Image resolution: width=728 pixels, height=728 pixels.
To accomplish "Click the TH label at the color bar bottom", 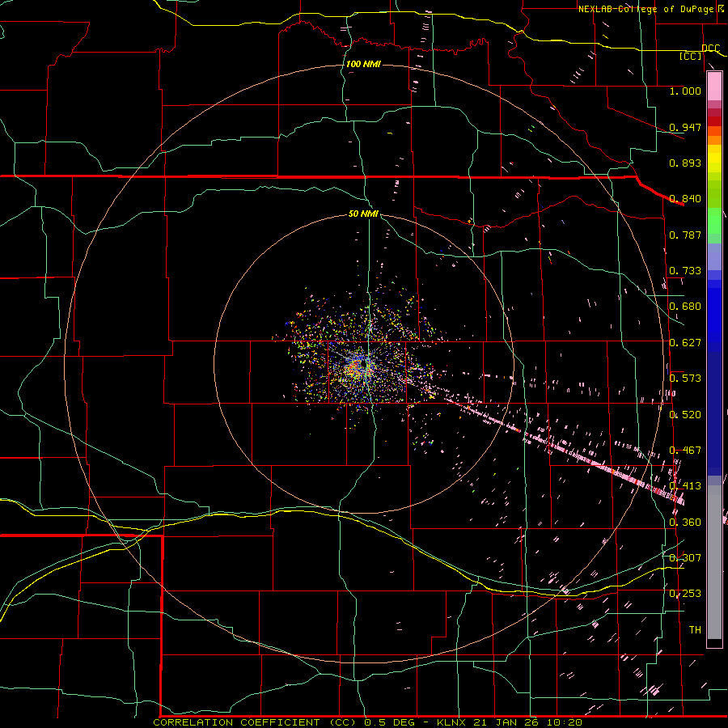I will (x=695, y=630).
